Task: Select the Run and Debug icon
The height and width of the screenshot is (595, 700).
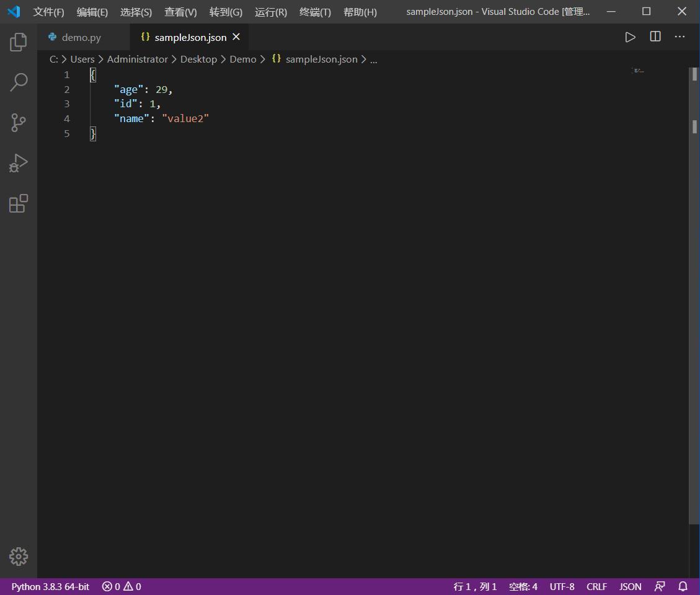Action: (x=18, y=163)
